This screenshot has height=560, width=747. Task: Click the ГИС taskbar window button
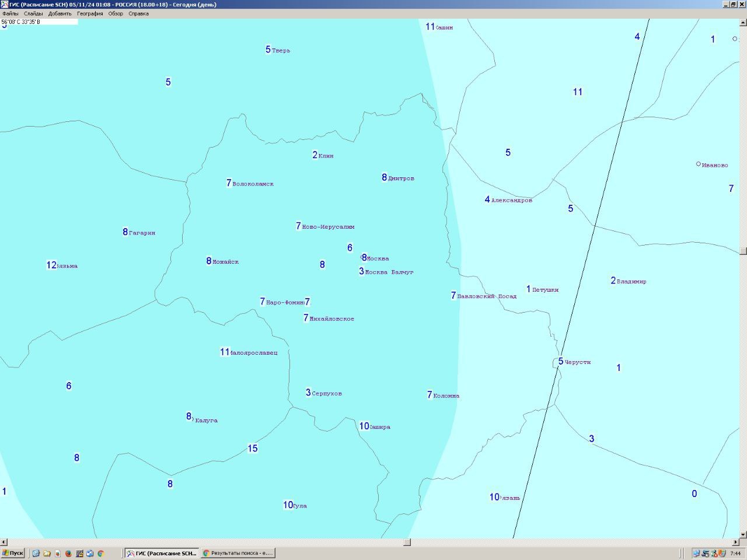pos(162,553)
